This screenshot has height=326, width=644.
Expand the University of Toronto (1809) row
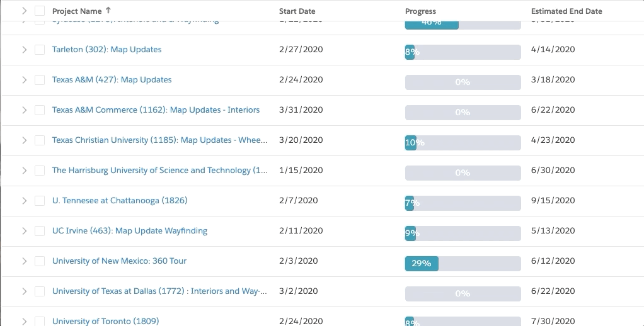click(x=24, y=322)
